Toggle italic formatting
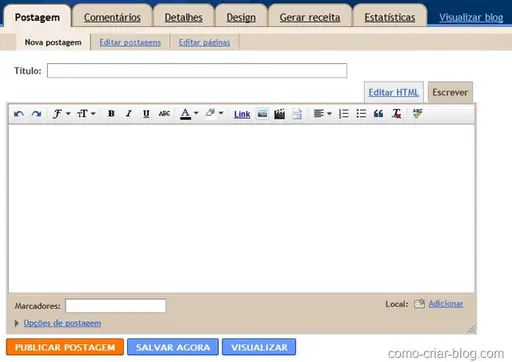512x362 pixels. tap(129, 114)
